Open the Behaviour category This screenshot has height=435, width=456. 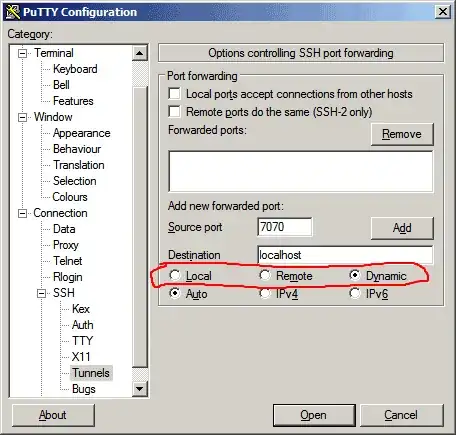(77, 149)
